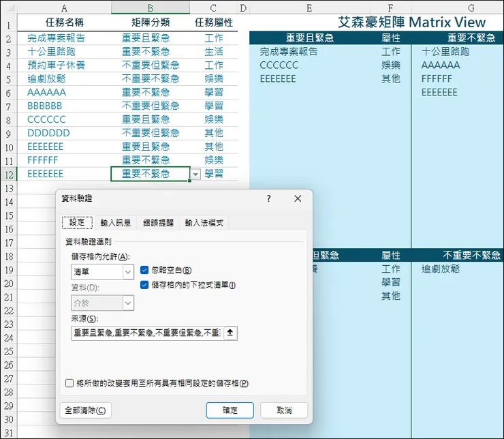This screenshot has height=439, width=504.
Task: Switch to the 錯誤提醒 tab
Action: 158,222
